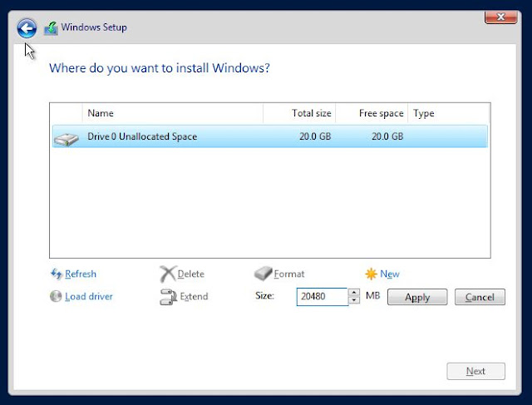Click the Total size column header
532x405 pixels.
pos(299,113)
